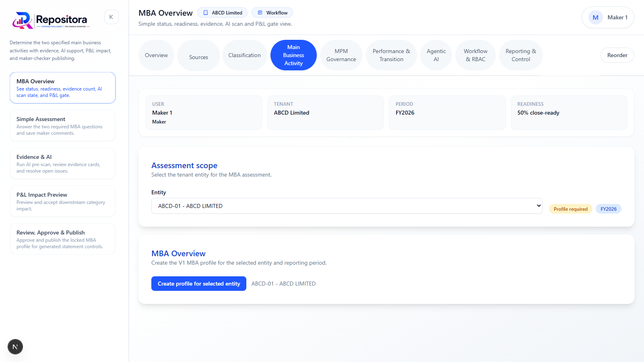Click the USER Maker 1 info card
Viewport: 644px width, 362px height.
[x=204, y=113]
